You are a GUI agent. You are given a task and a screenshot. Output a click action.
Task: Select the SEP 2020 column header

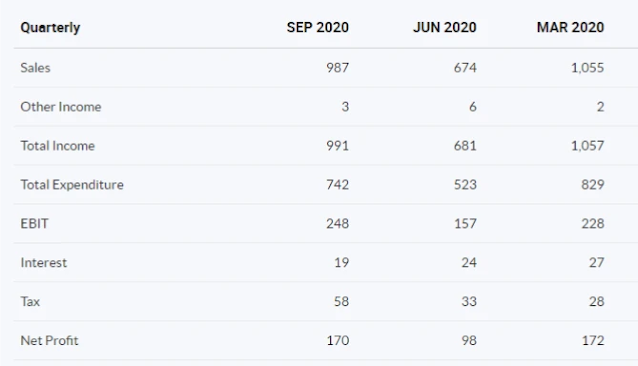click(317, 27)
